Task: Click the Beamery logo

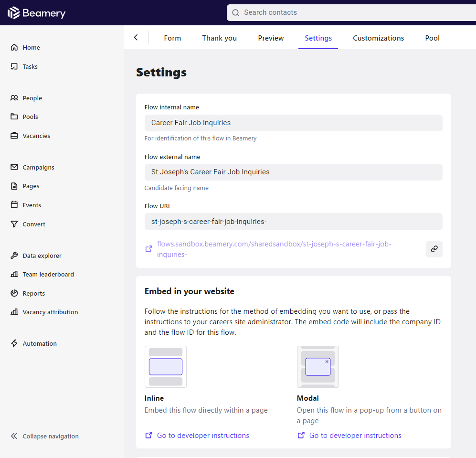Action: 36,13
